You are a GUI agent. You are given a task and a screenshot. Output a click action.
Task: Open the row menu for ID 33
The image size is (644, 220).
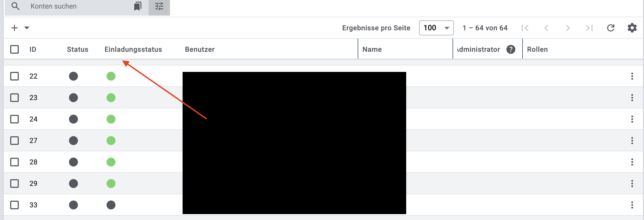[632, 205]
